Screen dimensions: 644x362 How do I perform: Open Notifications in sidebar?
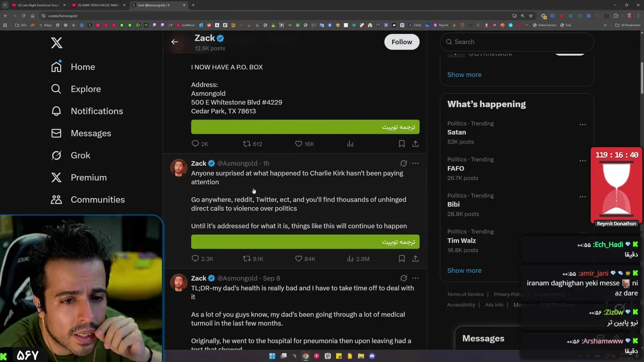point(87,111)
